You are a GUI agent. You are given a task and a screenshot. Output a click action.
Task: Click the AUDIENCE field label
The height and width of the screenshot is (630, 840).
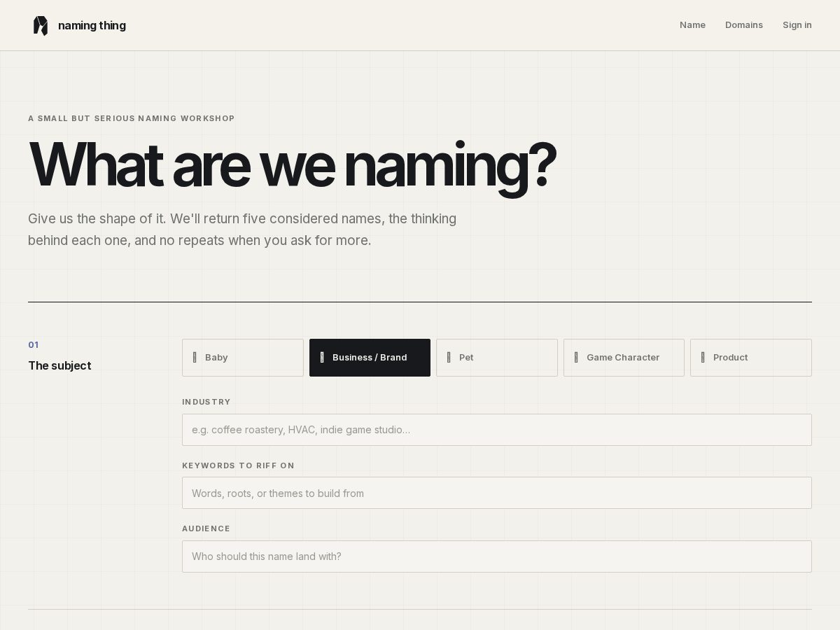pos(206,528)
